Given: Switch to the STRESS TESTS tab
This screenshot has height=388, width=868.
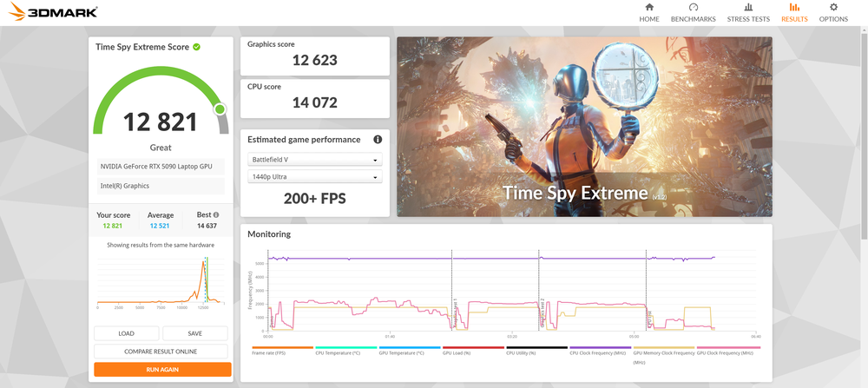Looking at the screenshot, I should click(x=748, y=13).
